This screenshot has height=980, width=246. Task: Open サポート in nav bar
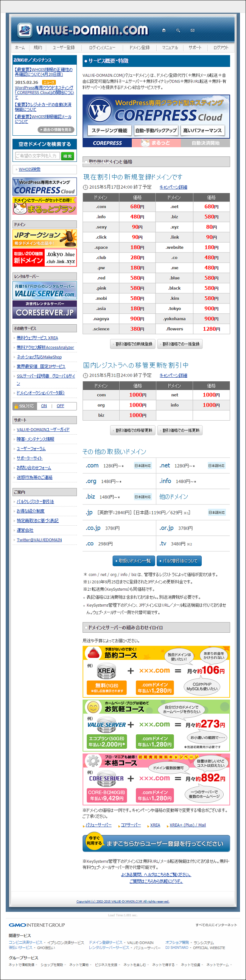(195, 48)
